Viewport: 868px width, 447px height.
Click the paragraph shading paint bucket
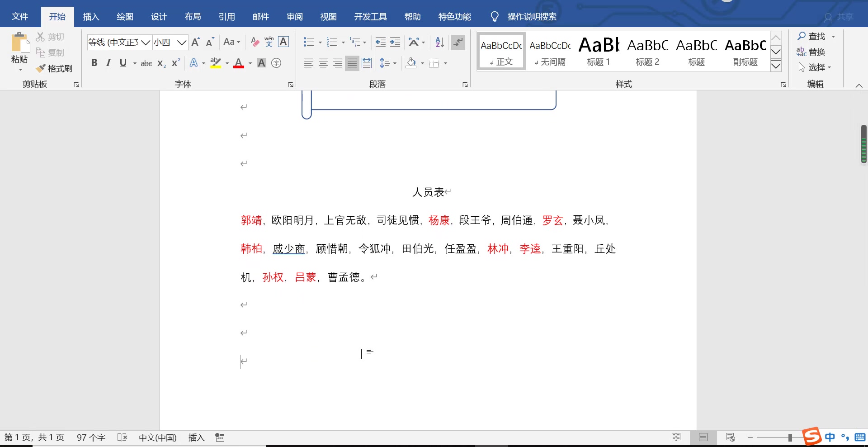[x=411, y=63]
